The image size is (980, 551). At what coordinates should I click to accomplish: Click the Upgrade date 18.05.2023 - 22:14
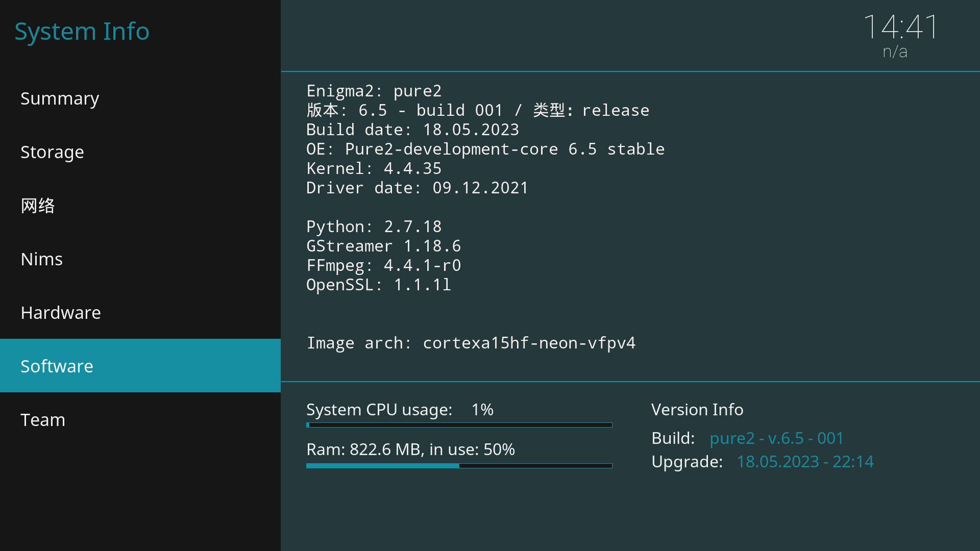[805, 462]
